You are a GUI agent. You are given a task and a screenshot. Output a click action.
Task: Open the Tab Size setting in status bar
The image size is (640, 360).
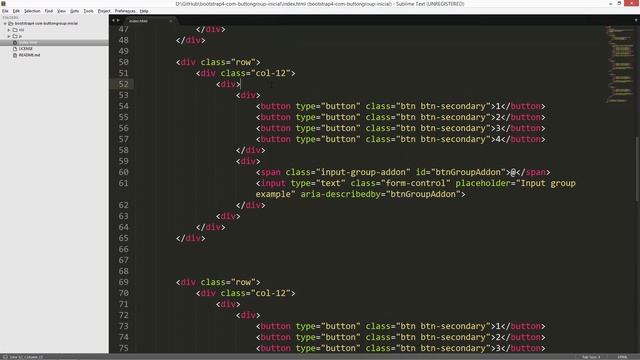(x=591, y=357)
